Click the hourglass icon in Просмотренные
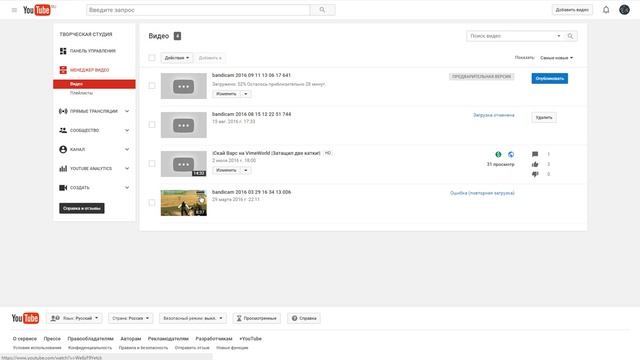The width and height of the screenshot is (640, 360). pos(239,318)
